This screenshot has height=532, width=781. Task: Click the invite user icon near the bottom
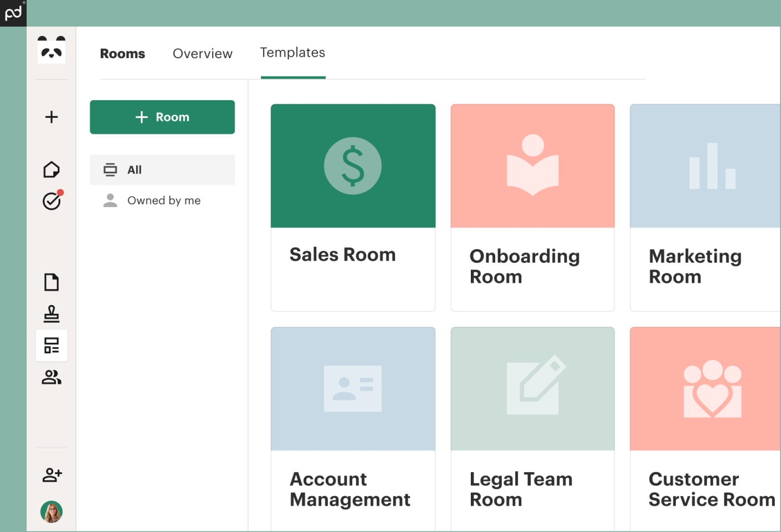pos(52,474)
